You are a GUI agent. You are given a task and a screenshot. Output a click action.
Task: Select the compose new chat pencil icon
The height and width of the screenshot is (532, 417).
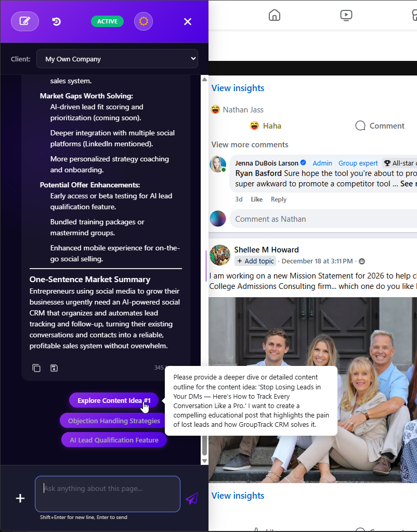coord(24,21)
